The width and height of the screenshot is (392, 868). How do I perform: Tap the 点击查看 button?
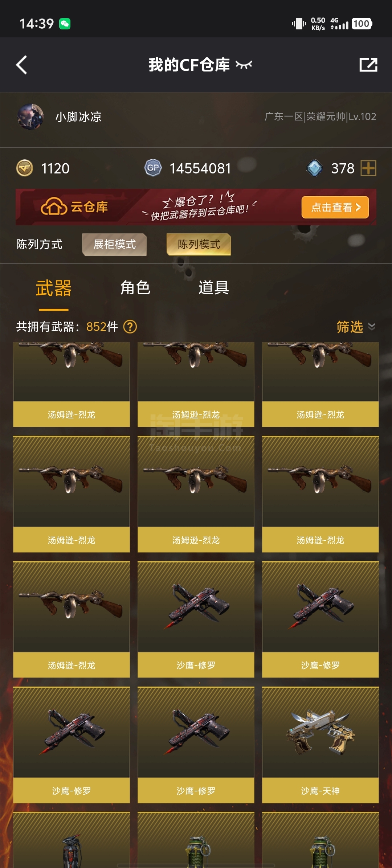click(x=335, y=207)
